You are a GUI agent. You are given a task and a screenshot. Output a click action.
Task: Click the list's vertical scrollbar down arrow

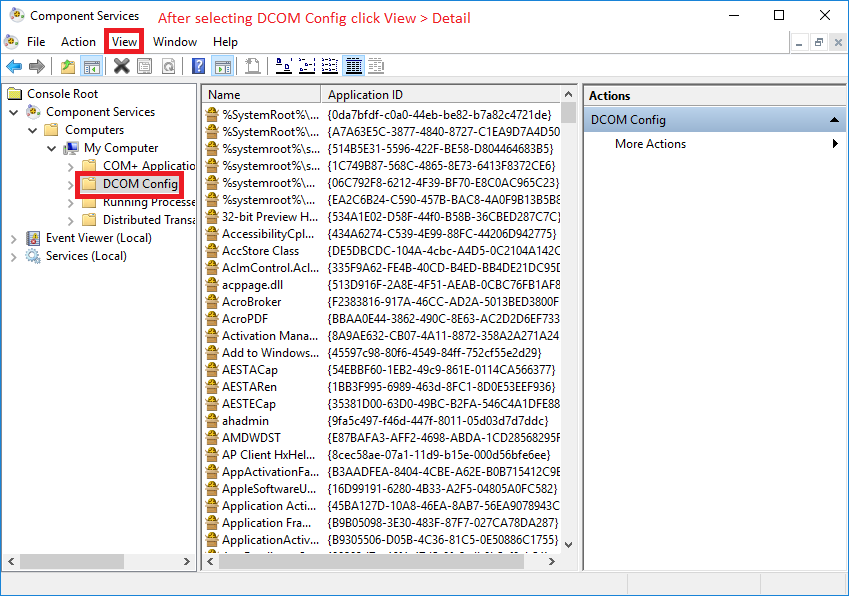(x=568, y=545)
